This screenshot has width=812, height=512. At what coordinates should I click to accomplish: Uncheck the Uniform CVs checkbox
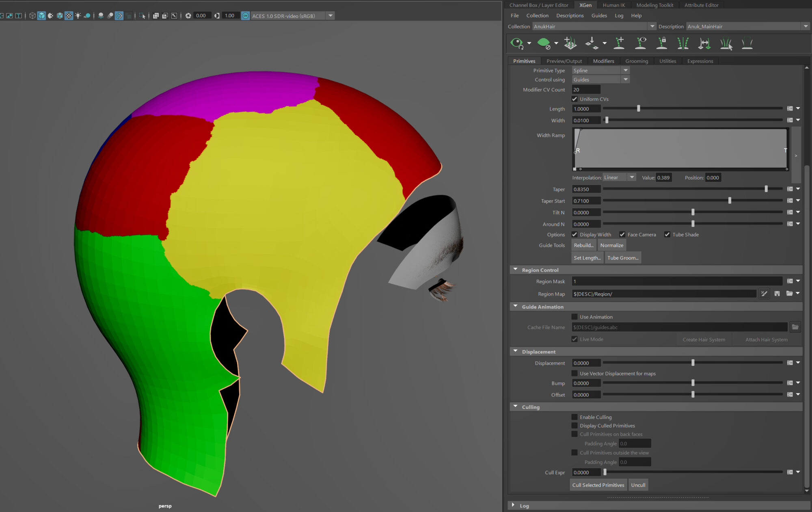(574, 99)
